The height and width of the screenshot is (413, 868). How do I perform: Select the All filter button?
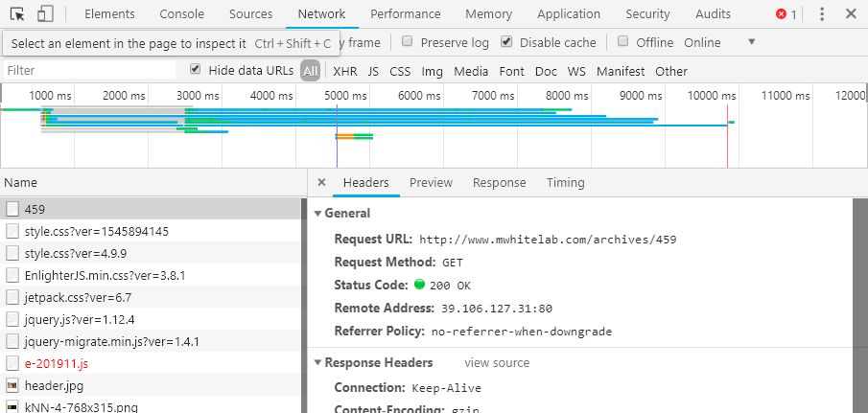pos(311,71)
